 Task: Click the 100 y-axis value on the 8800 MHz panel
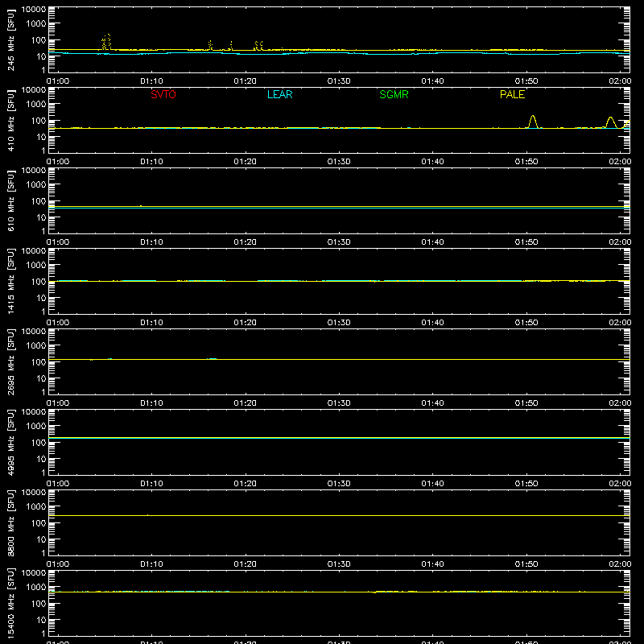click(39, 523)
